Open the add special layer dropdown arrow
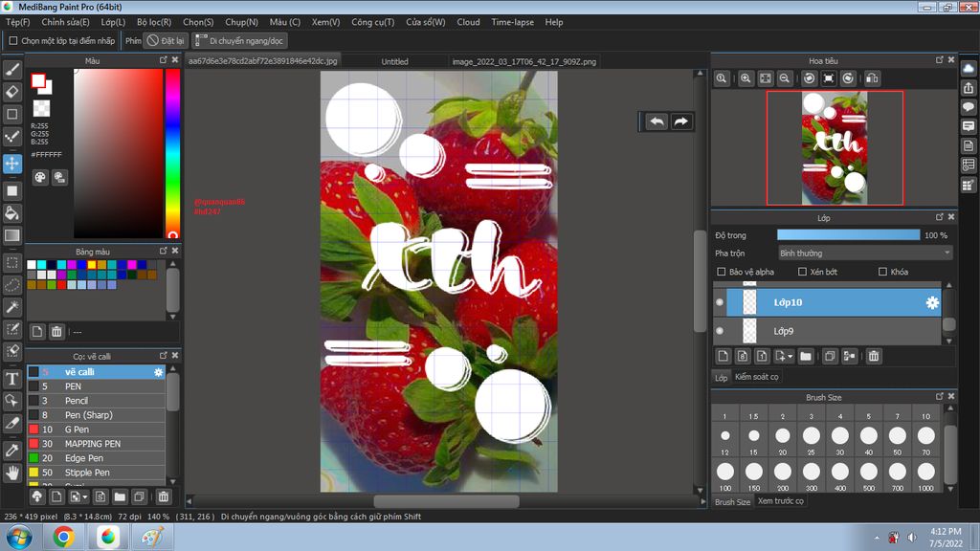980x551 pixels. pyautogui.click(x=790, y=356)
